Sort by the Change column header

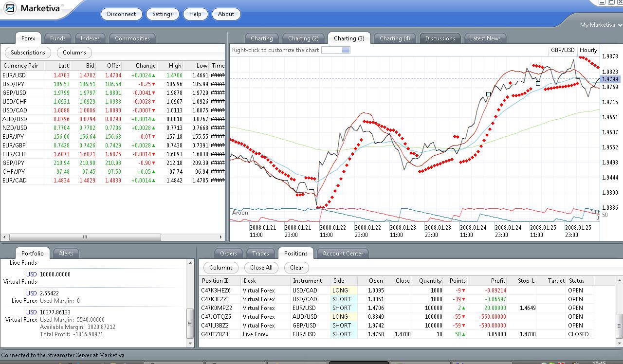[139, 66]
